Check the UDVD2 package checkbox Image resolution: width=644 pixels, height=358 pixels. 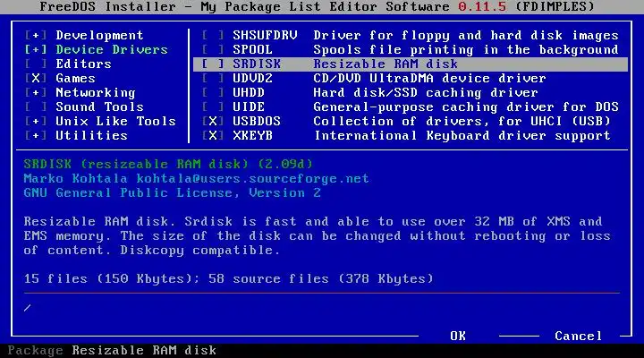coord(213,79)
